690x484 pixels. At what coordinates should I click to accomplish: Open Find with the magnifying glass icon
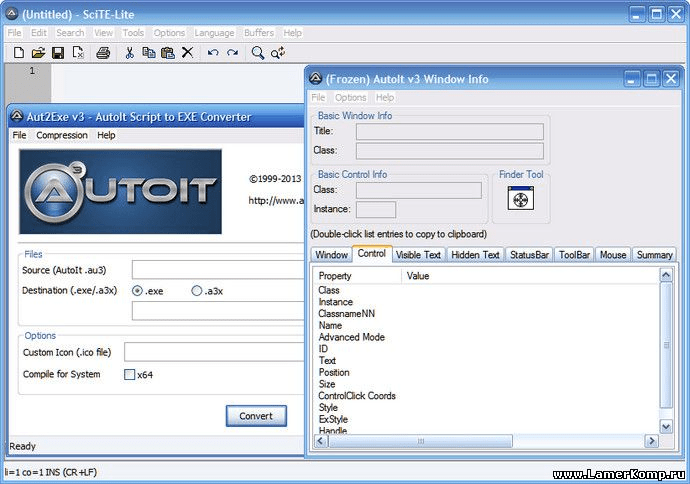click(x=258, y=53)
